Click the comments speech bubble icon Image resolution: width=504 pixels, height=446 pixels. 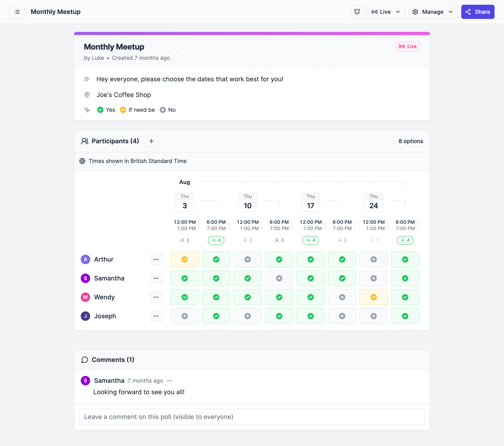(84, 360)
